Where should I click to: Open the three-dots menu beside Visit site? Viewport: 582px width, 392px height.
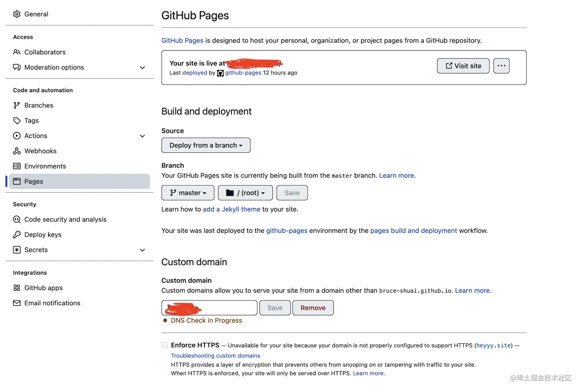pyautogui.click(x=501, y=66)
